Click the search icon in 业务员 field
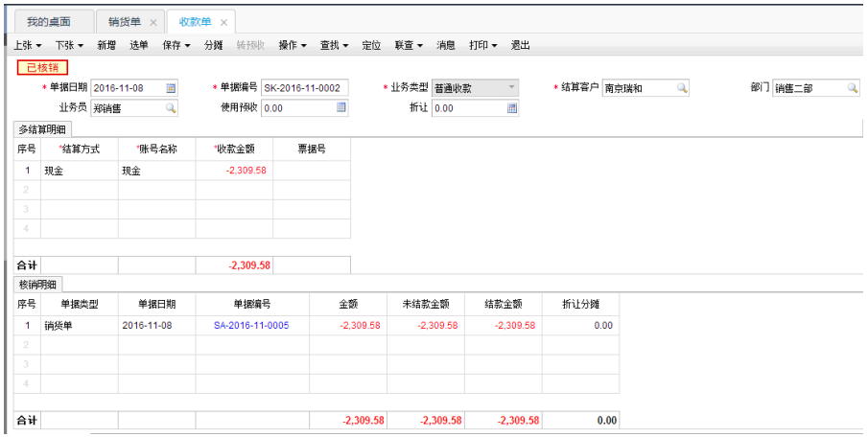868x437 pixels. 171,108
